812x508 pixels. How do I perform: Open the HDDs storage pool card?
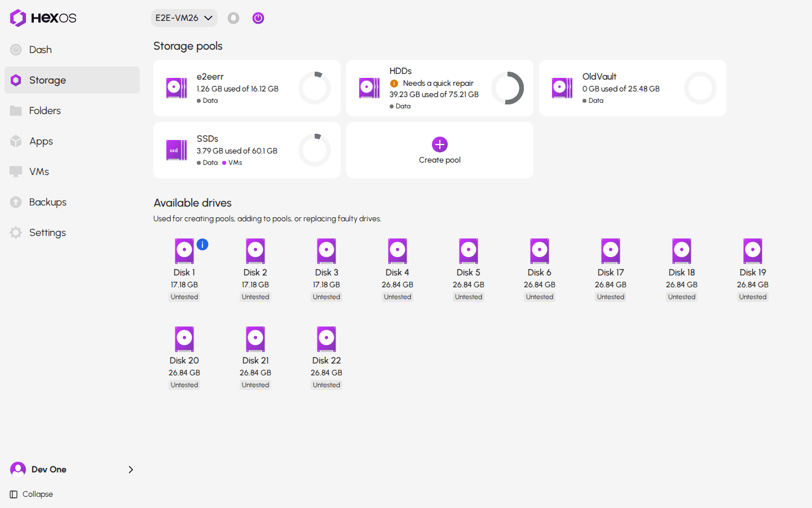click(x=440, y=88)
